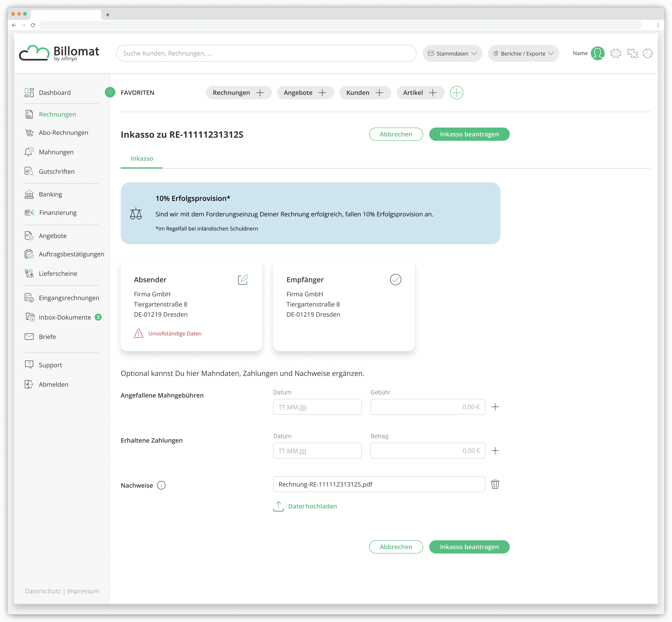
Task: Select the Inkasso tab
Action: tap(142, 158)
